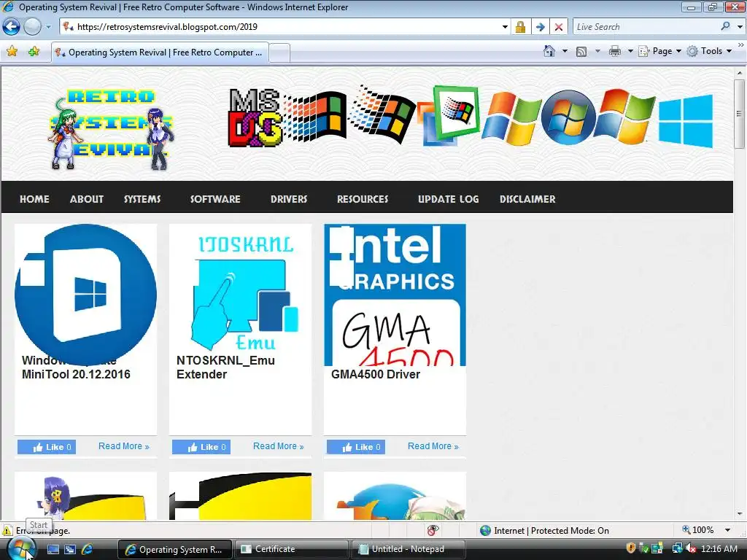Switch to Untitled - Notepad taskbar window
747x560 pixels.
click(x=408, y=549)
